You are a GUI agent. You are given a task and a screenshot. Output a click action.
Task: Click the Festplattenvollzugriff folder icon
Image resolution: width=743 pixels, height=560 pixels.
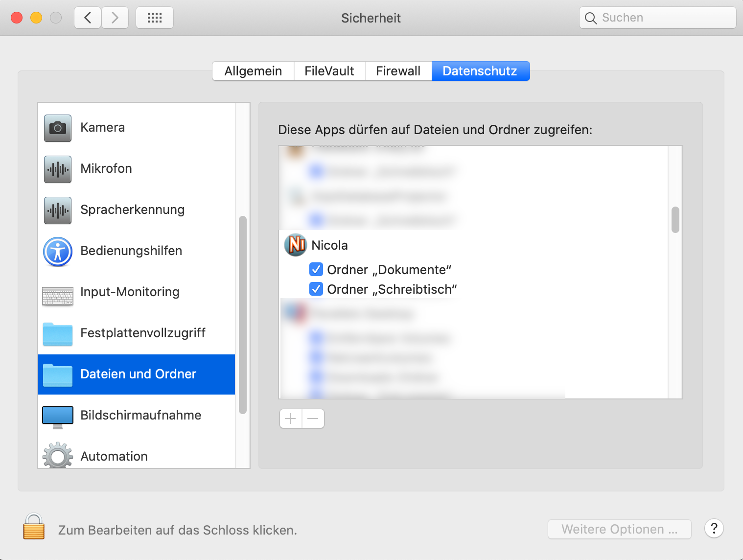click(x=58, y=334)
